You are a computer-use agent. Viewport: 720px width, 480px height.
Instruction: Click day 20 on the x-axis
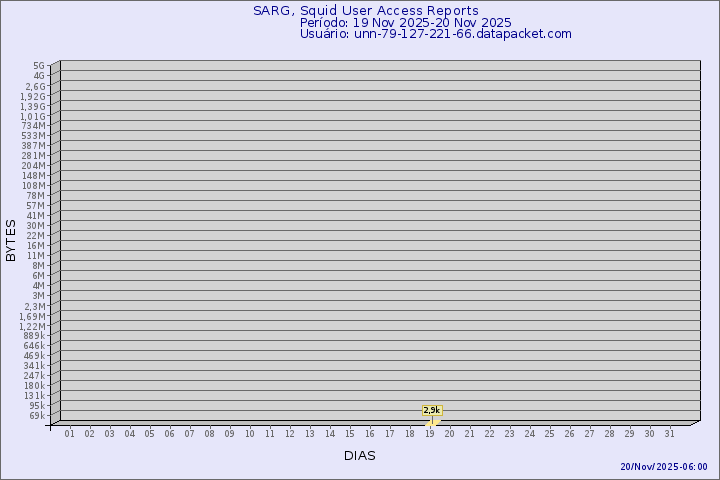click(x=449, y=434)
